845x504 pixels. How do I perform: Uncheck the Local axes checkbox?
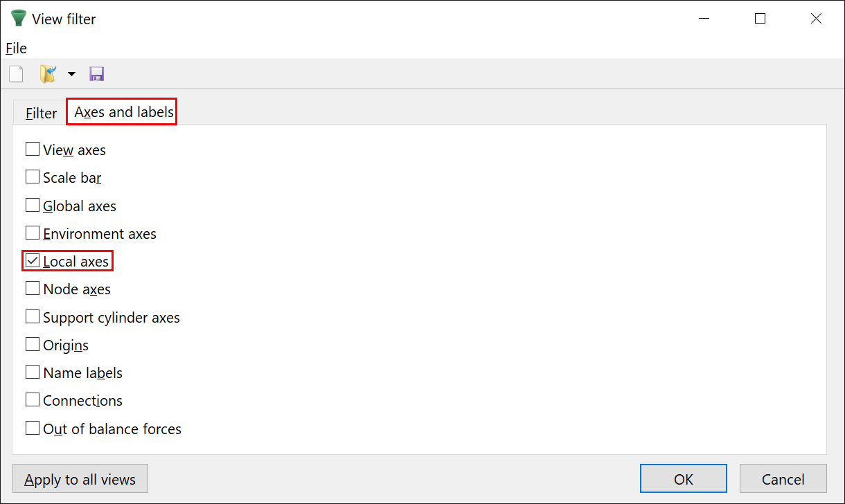pyautogui.click(x=33, y=261)
